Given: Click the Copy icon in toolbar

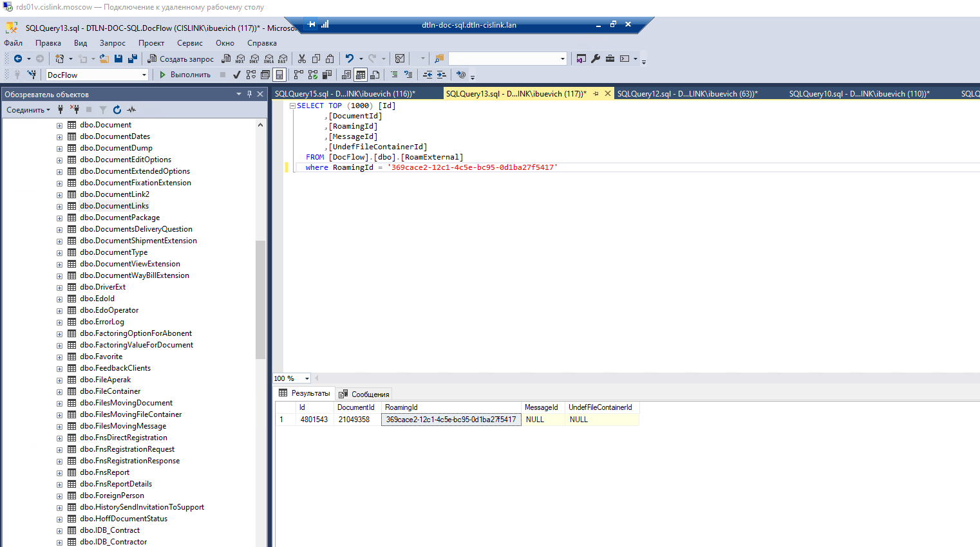Looking at the screenshot, I should click(316, 59).
